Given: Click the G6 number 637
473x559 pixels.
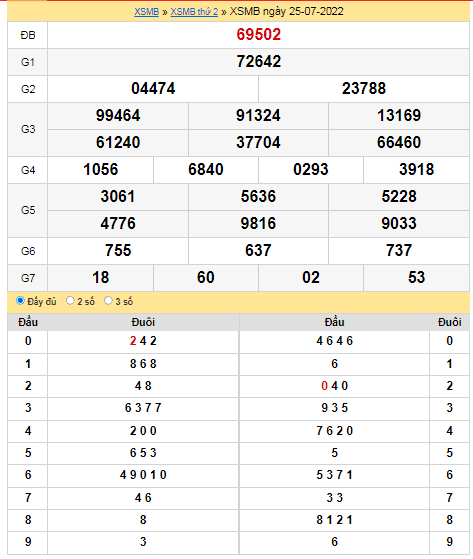Looking at the screenshot, I should tap(258, 250).
